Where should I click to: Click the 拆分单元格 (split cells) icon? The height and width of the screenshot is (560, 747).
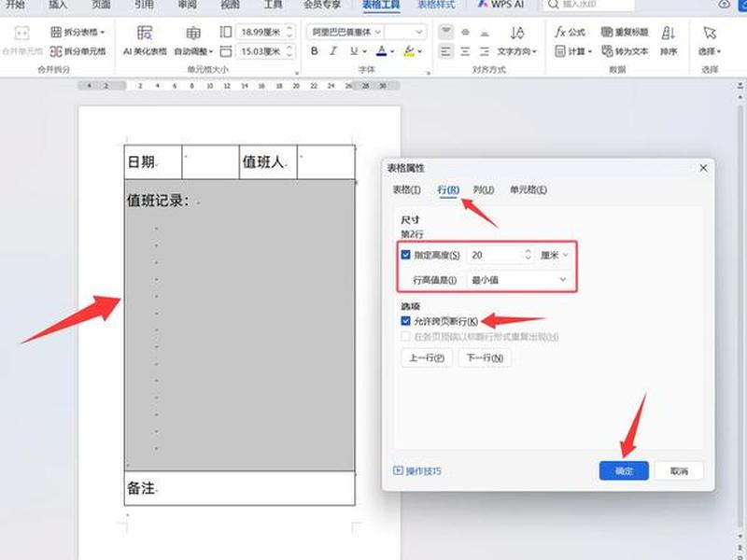pyautogui.click(x=56, y=51)
